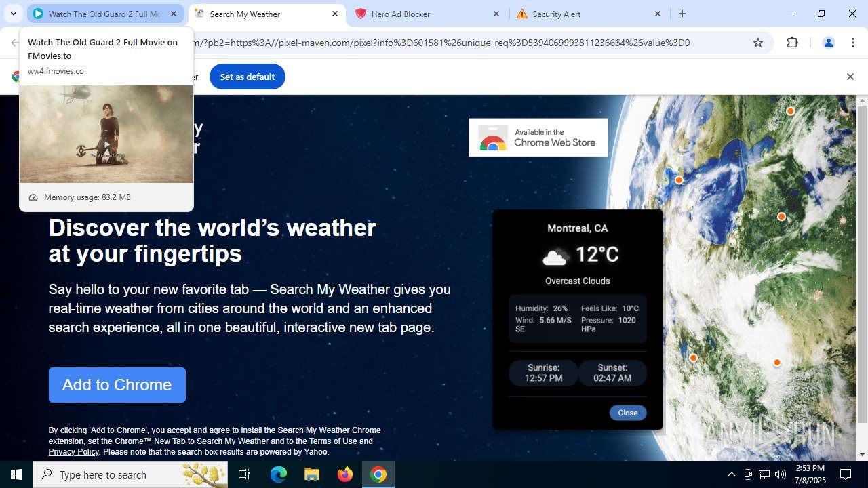The width and height of the screenshot is (868, 488).
Task: Select the Montreal, CA city title
Action: (578, 228)
